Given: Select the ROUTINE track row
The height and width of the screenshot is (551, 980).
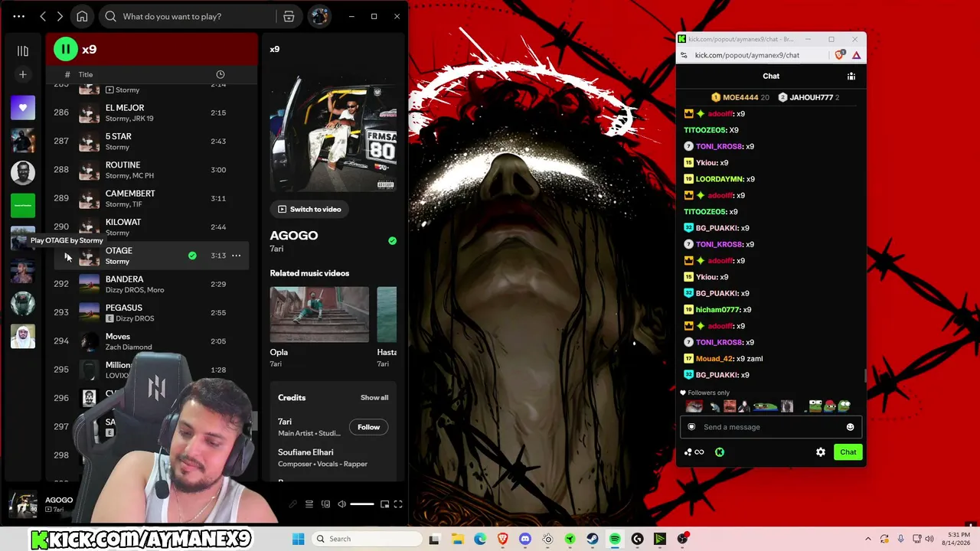Looking at the screenshot, I should point(151,170).
